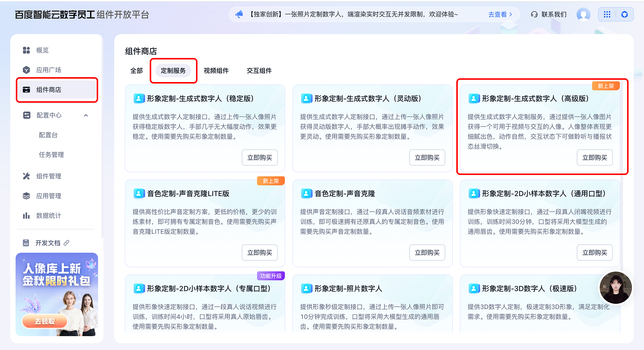This screenshot has width=644, height=350.
Task: Click the headset 联系我们 icon
Action: point(534,14)
